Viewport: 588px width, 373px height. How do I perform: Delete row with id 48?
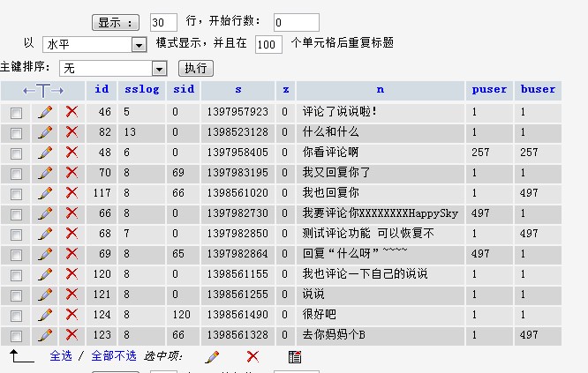[x=72, y=152]
